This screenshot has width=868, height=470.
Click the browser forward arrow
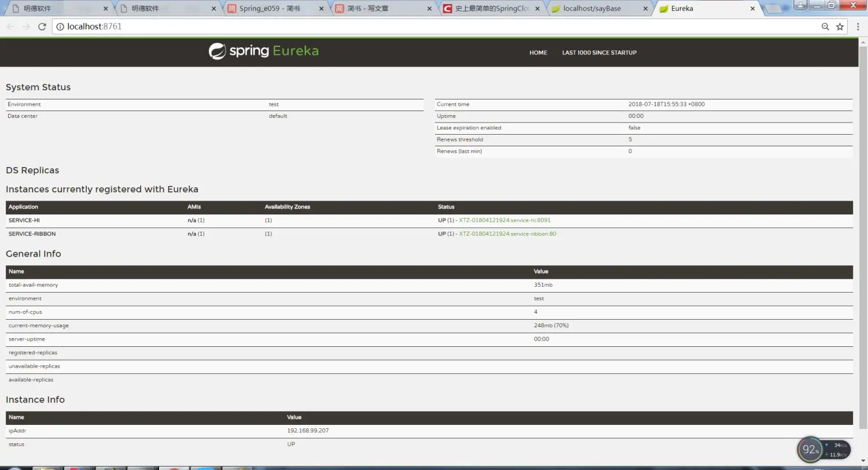pos(26,27)
